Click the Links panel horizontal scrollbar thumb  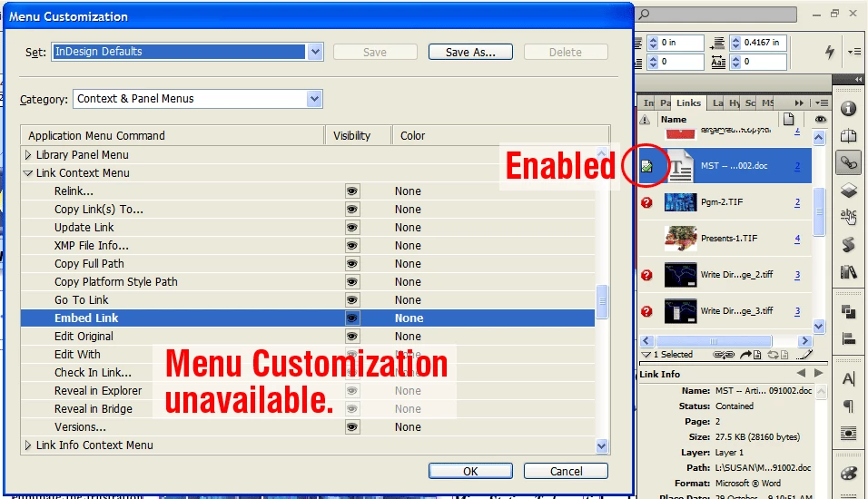714,341
